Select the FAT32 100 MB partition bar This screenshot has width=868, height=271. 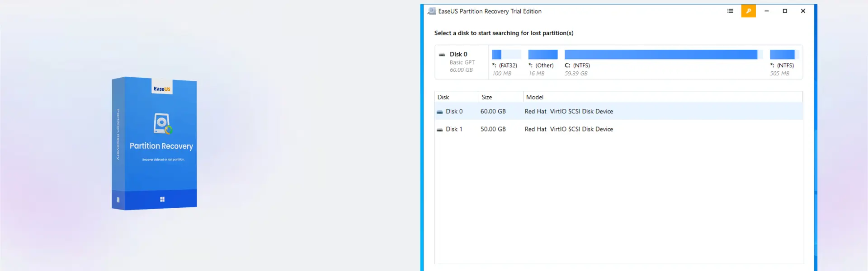tap(506, 55)
